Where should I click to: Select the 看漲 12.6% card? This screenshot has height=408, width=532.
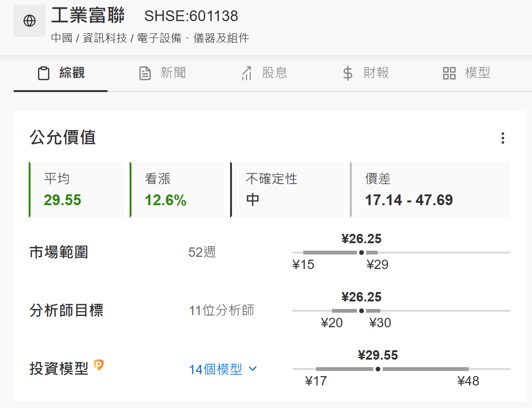177,190
